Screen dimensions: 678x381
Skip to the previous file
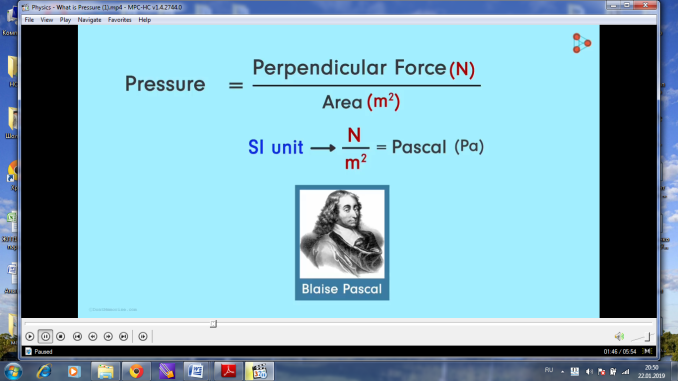point(77,336)
